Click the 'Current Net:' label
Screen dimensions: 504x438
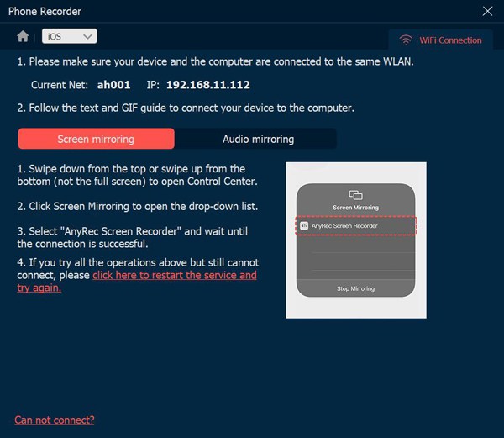click(x=60, y=85)
